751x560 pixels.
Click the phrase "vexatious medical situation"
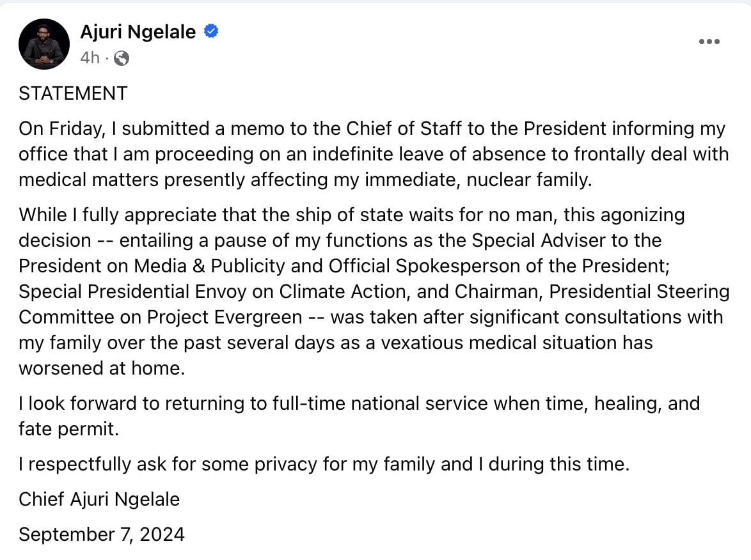coord(500,342)
